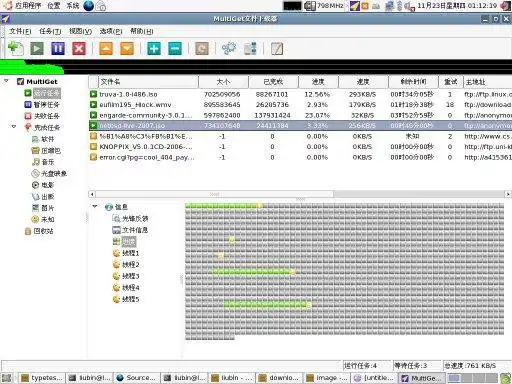Select the 文件信息 file info node
Image resolution: width=512 pixels, height=384 pixels.
click(130, 230)
